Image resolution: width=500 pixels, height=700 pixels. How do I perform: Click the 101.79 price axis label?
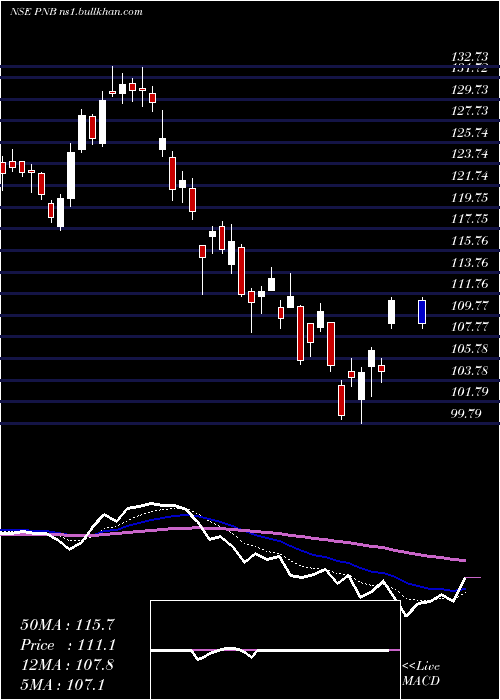[x=470, y=392]
